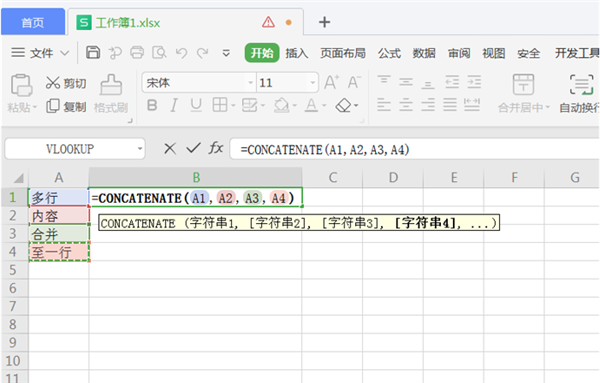Click the 复制 copy button
The image size is (600, 383).
[x=66, y=107]
